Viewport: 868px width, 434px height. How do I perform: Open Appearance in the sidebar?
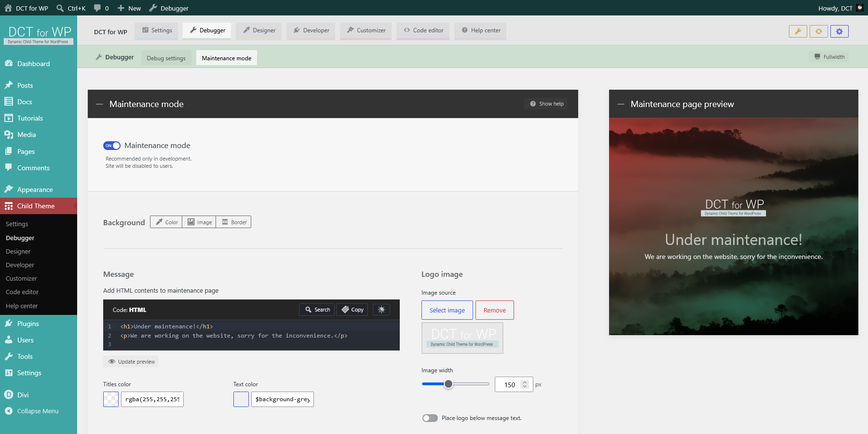[x=39, y=190]
